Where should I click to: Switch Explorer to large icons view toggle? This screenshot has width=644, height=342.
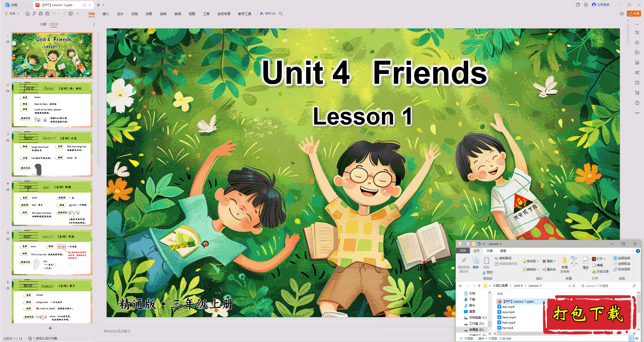pos(637,338)
